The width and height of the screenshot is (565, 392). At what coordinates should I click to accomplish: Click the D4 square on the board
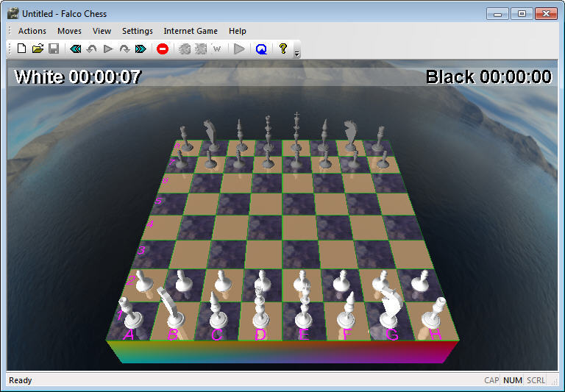pos(265,228)
